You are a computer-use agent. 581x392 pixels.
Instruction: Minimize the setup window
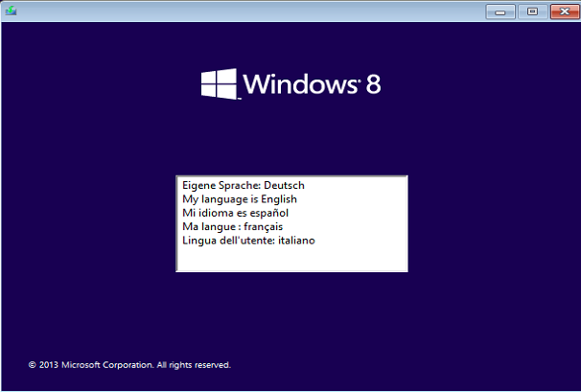click(500, 12)
